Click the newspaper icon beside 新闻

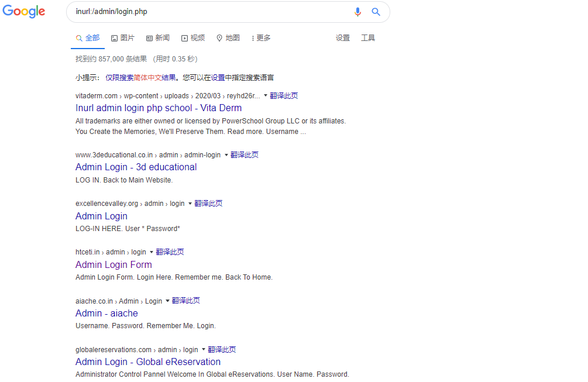tap(149, 37)
